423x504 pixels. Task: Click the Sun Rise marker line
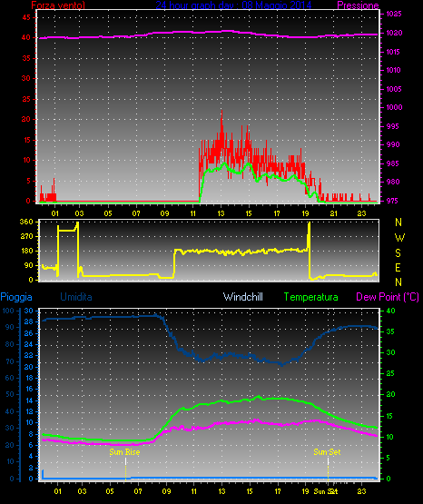(x=125, y=468)
